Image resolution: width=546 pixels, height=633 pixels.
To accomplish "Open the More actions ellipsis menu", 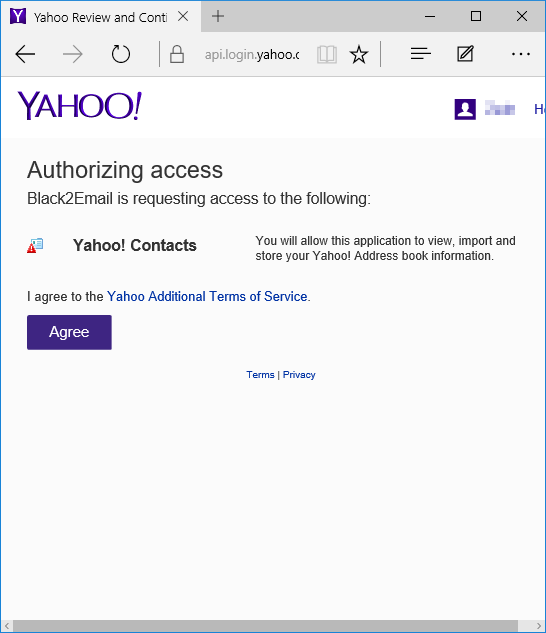I will pyautogui.click(x=521, y=54).
